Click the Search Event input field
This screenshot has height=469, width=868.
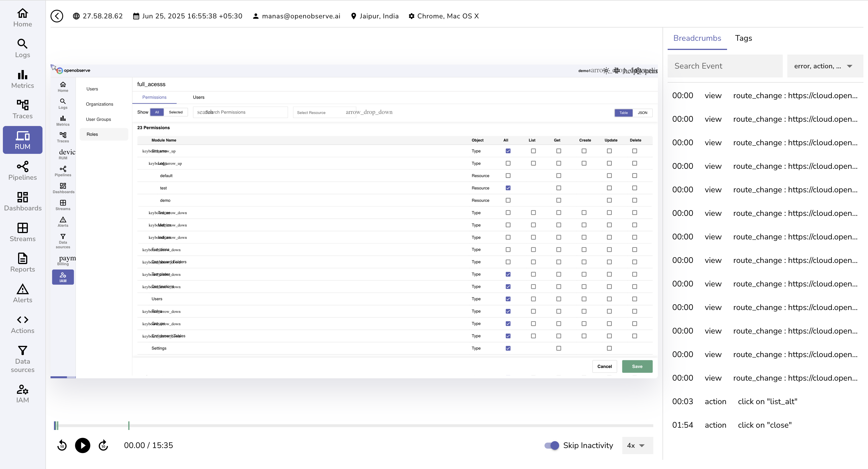724,66
